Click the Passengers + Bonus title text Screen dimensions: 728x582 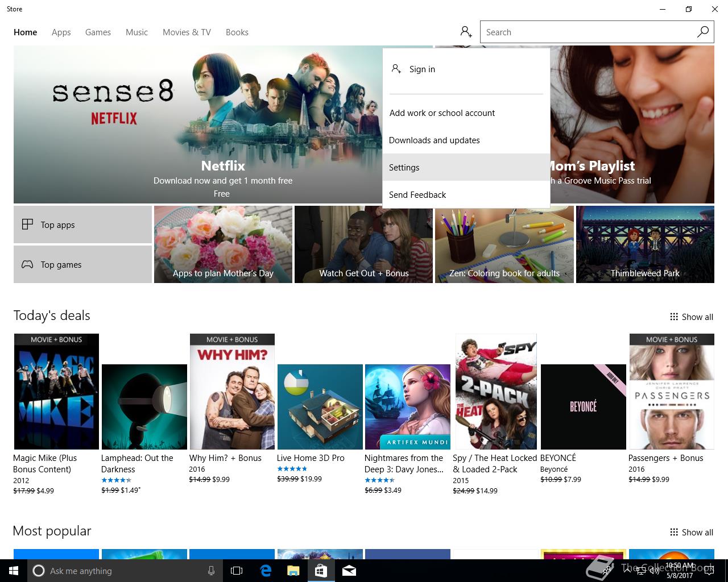(x=666, y=458)
